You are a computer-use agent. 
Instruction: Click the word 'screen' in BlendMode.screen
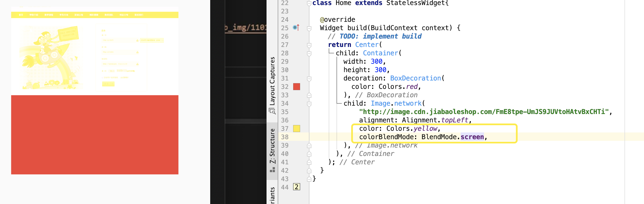[472, 137]
